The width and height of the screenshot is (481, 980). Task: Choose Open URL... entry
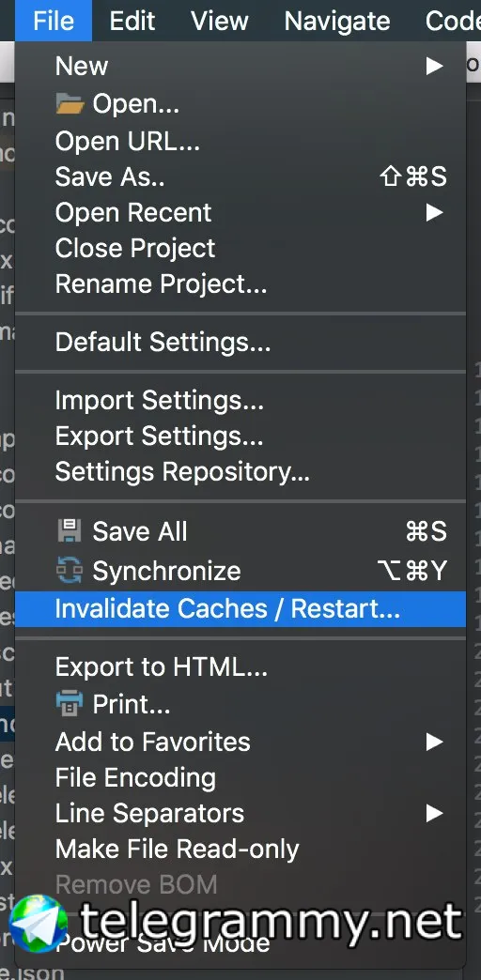(x=240, y=141)
